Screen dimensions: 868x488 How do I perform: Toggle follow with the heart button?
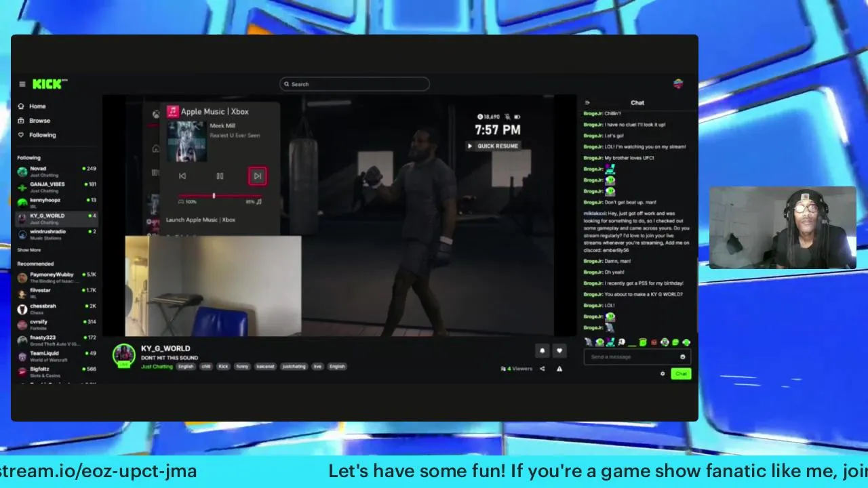pyautogui.click(x=559, y=350)
